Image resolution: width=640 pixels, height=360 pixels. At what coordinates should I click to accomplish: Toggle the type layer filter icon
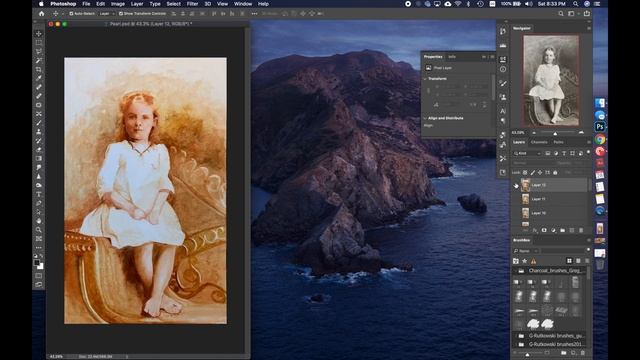point(564,153)
